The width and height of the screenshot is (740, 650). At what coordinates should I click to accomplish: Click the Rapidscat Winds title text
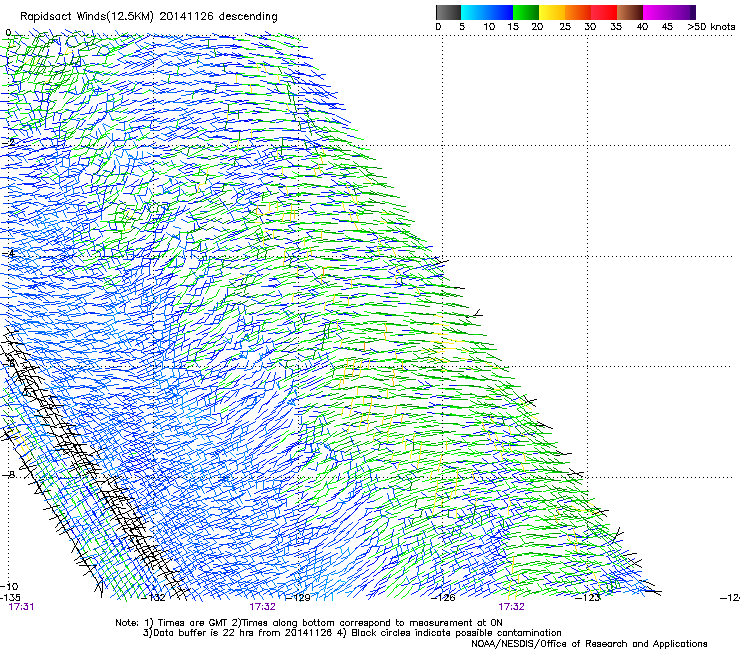click(x=149, y=17)
